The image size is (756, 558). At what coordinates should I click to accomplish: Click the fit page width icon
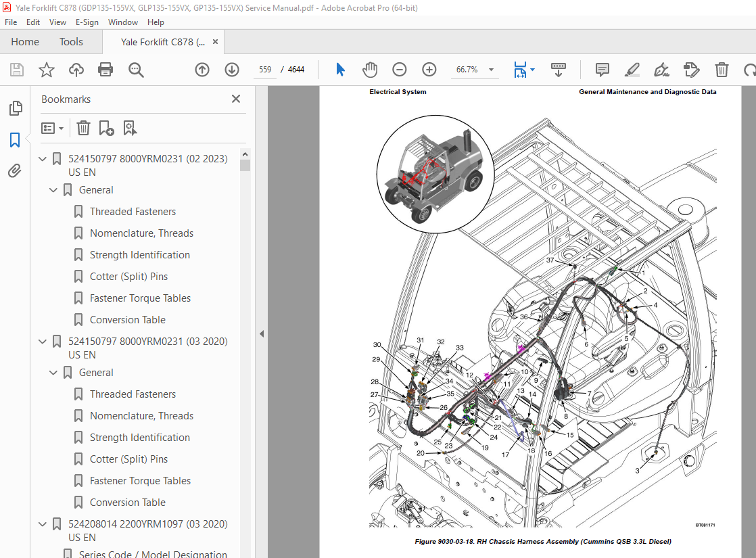point(520,70)
